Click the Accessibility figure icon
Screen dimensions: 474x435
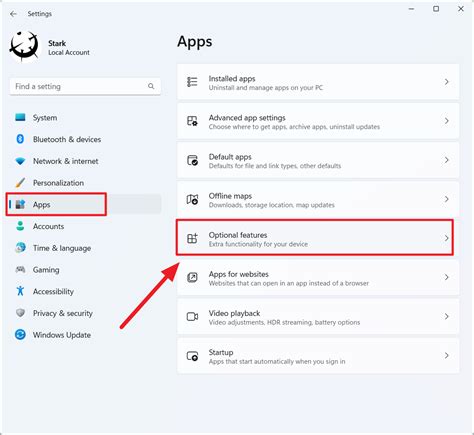click(x=20, y=291)
